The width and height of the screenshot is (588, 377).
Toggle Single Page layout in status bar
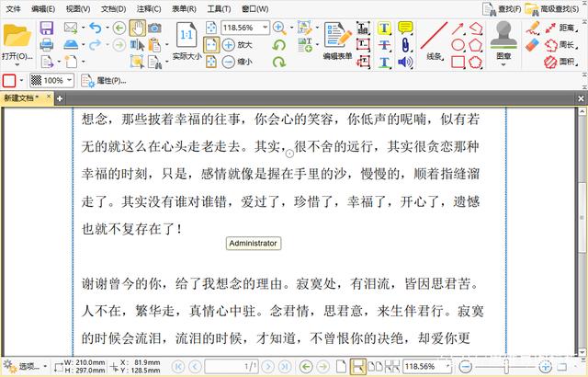(x=341, y=366)
